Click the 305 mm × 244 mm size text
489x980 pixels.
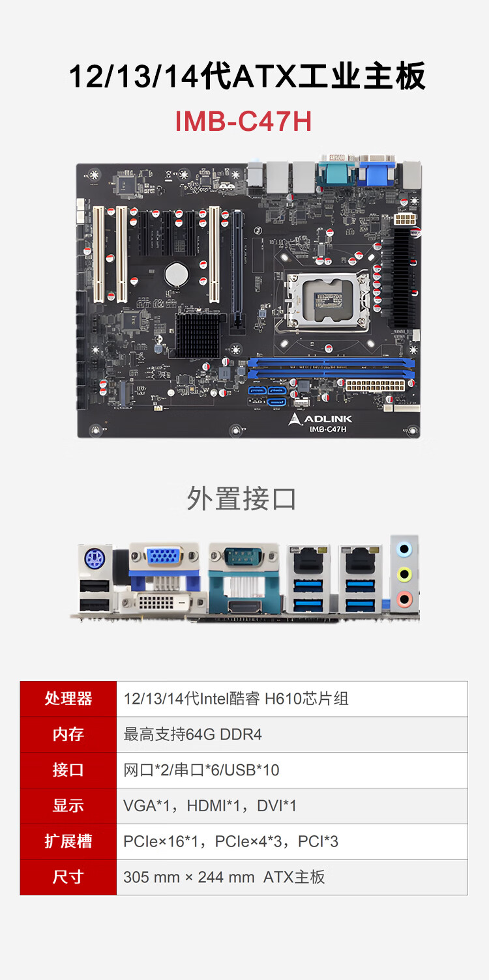click(x=189, y=877)
